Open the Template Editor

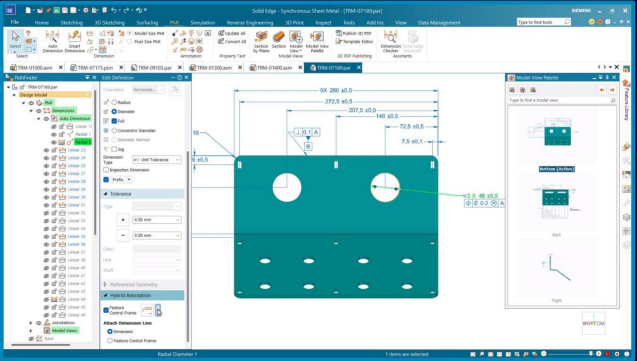tap(354, 41)
